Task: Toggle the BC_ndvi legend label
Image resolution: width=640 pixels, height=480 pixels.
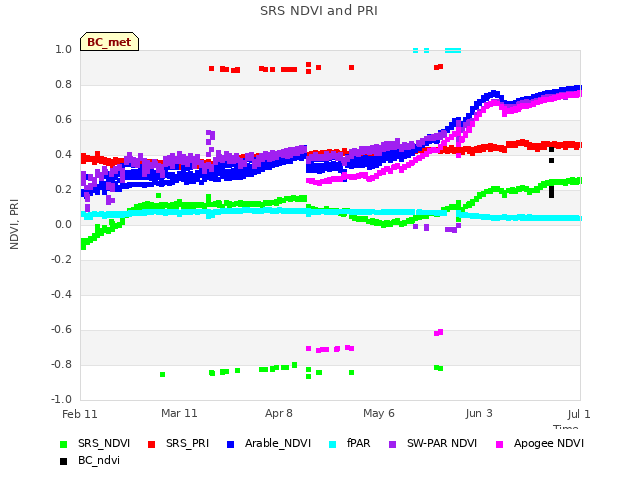Action: (x=99, y=460)
